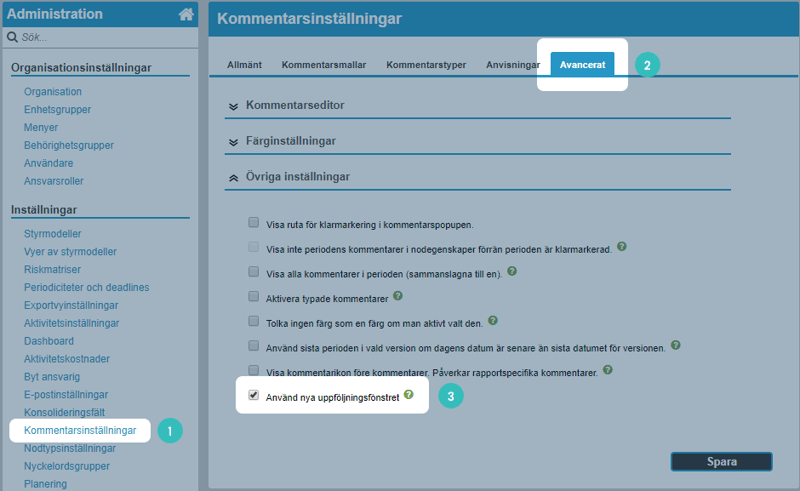Go to Vyer av styrmodeller

coord(70,252)
